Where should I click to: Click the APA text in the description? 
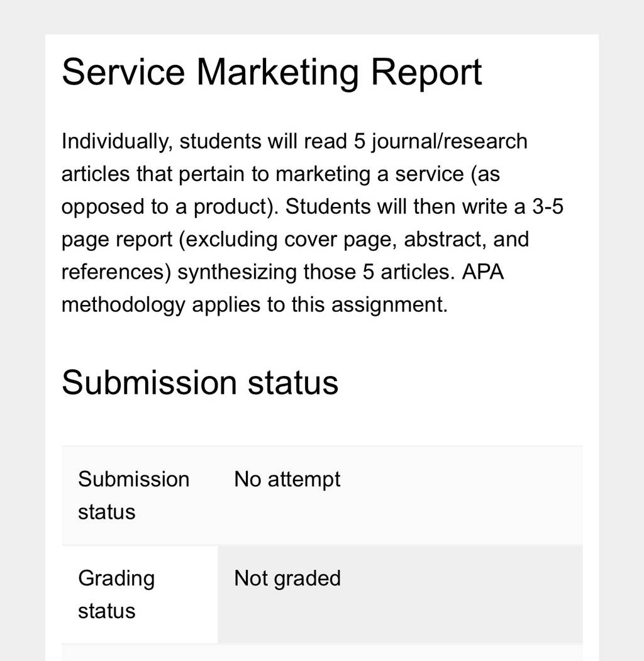pos(482,272)
